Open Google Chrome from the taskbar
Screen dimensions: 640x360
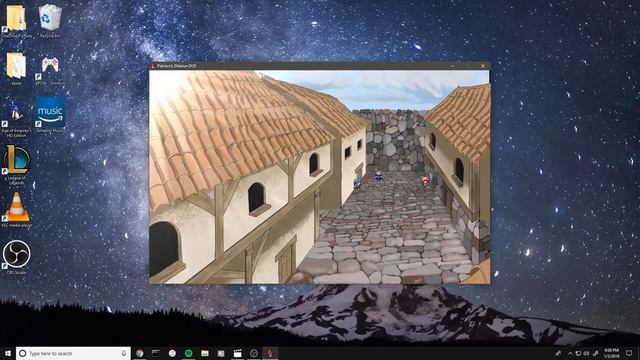[140, 353]
